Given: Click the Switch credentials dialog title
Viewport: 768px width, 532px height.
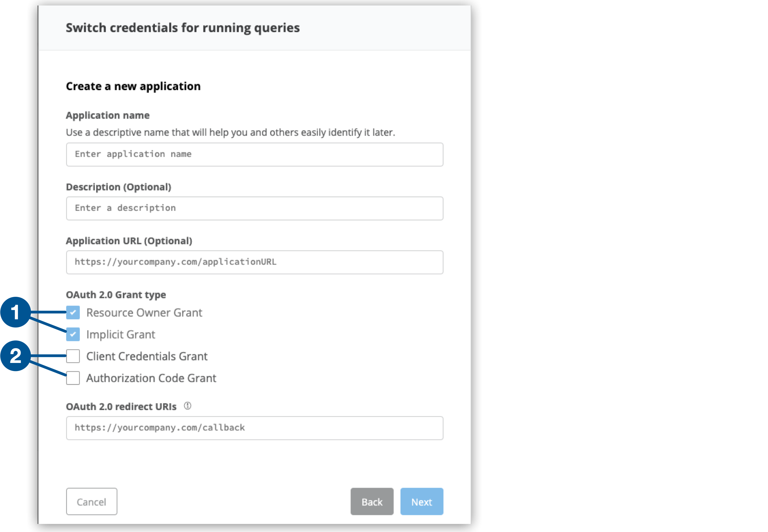Looking at the screenshot, I should pos(183,28).
